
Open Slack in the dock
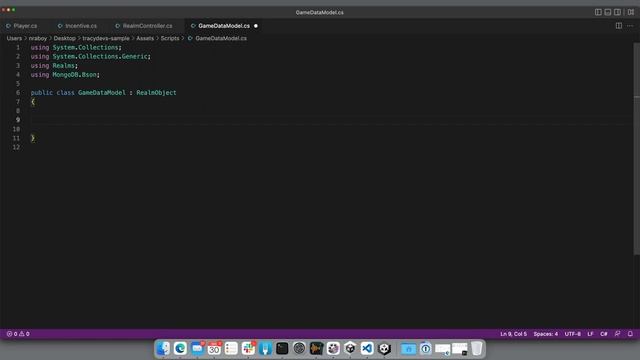[x=248, y=349]
